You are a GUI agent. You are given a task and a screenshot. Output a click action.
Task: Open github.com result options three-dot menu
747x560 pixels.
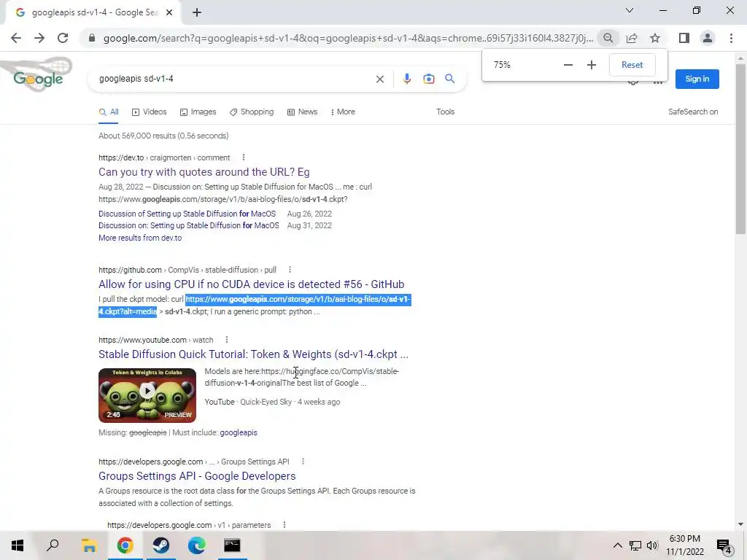(290, 270)
